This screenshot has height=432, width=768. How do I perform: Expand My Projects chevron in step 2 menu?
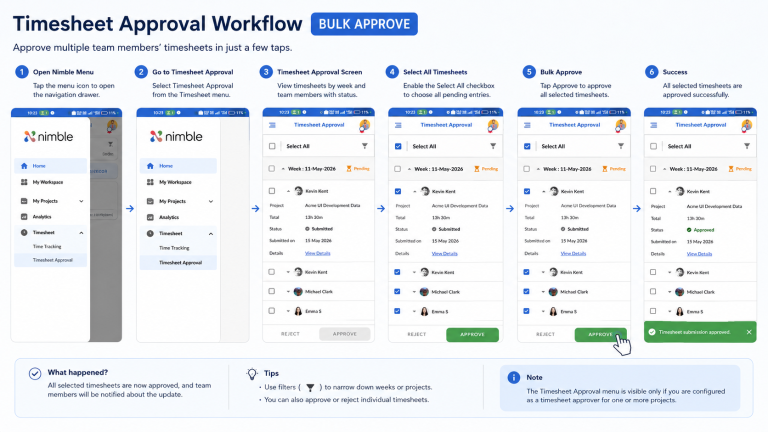(211, 201)
